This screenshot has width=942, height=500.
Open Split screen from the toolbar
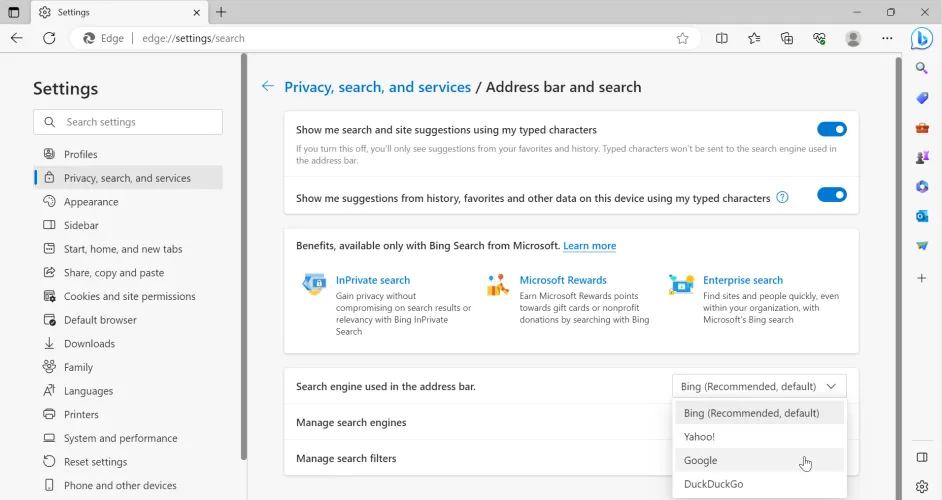pyautogui.click(x=722, y=38)
